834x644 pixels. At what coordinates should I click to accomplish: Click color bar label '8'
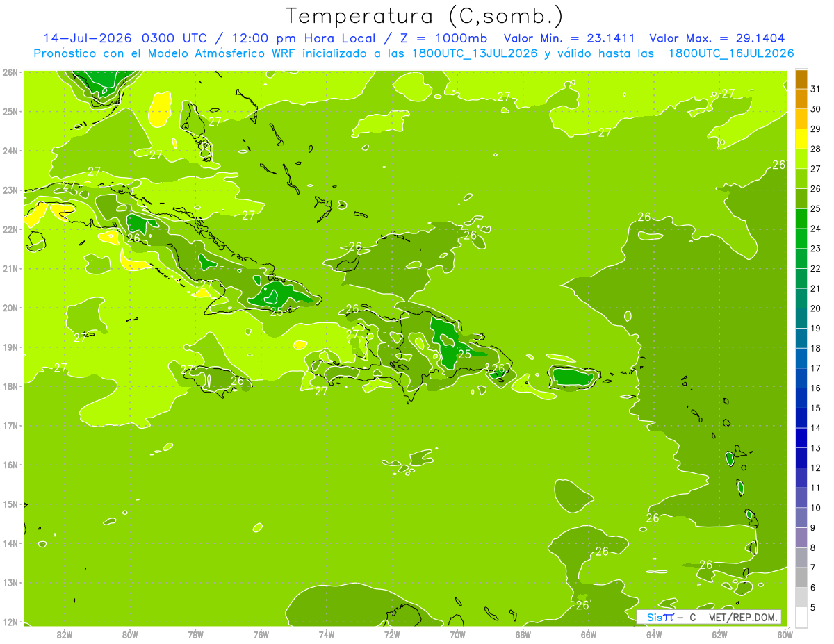[812, 547]
